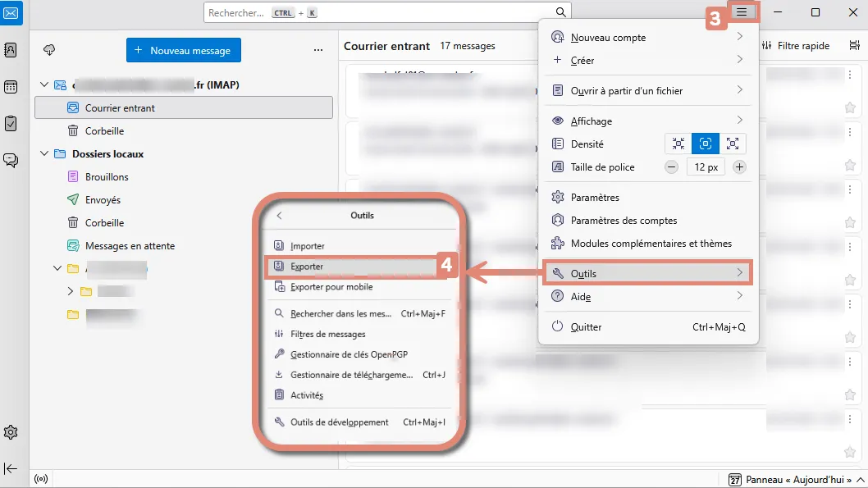Select Corbeille under Dossiers locaux

click(x=183, y=223)
